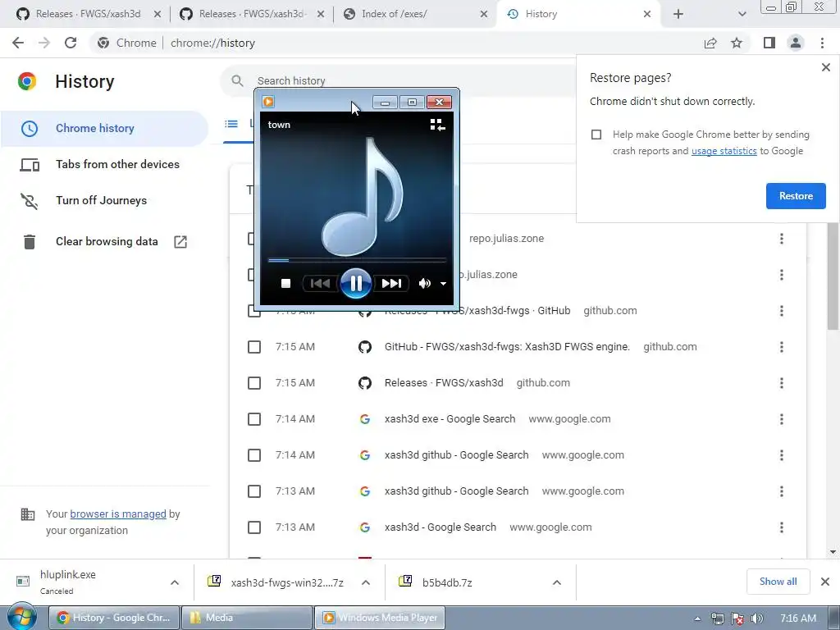Viewport: 840px width, 630px height.
Task: Go forward in Chrome
Action: click(x=44, y=43)
